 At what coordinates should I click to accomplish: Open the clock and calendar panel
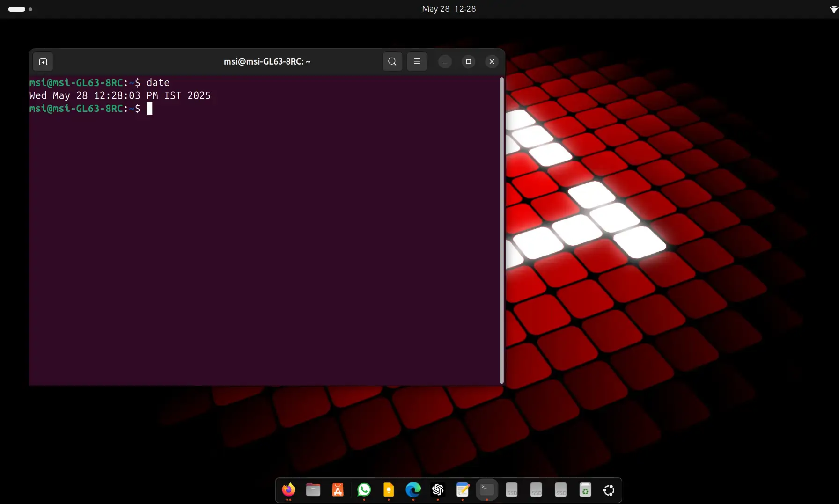pyautogui.click(x=449, y=9)
